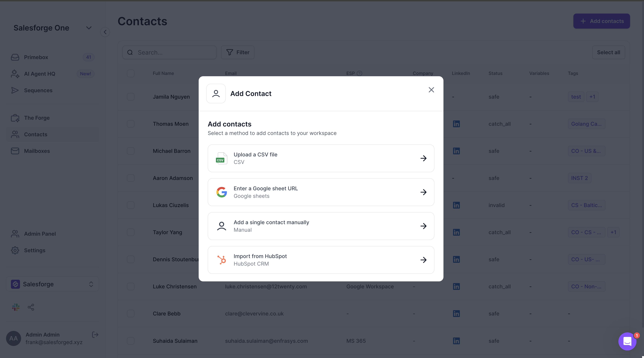Focus the contacts Search field
The width and height of the screenshot is (644, 358).
(x=169, y=52)
